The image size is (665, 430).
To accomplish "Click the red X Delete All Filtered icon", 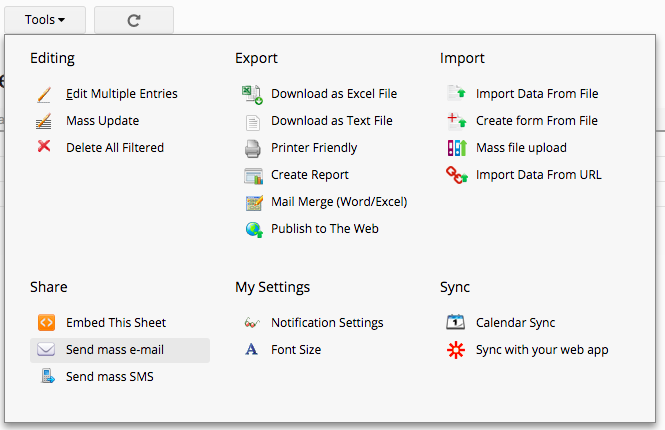I will 44,146.
